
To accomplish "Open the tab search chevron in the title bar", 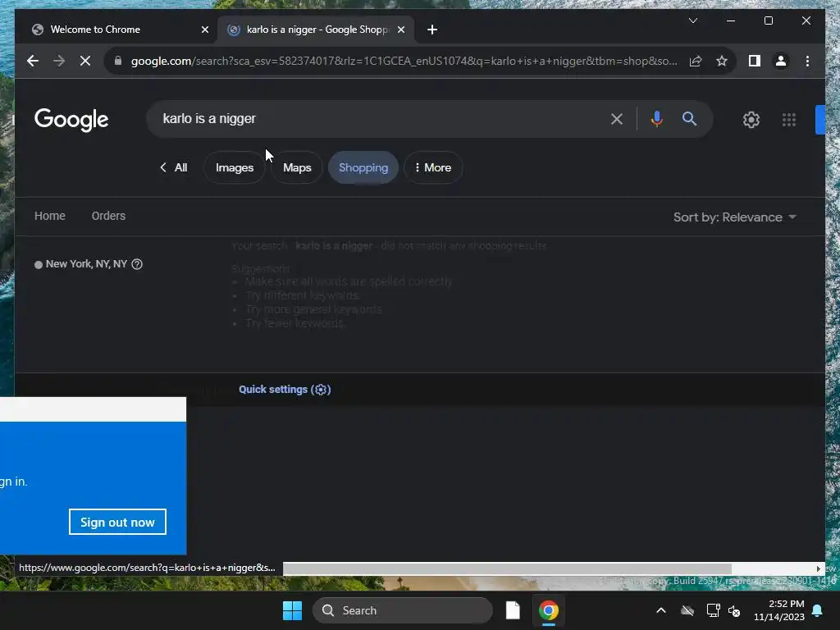I will tap(692, 21).
